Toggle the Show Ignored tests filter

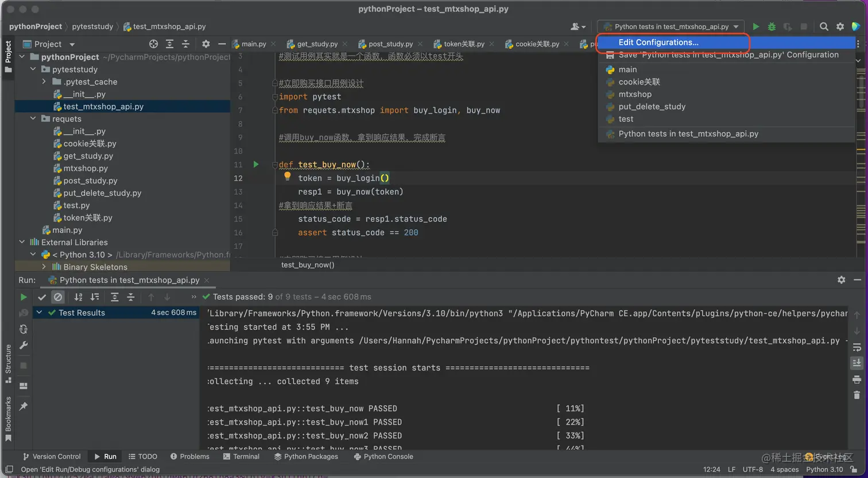tap(58, 297)
